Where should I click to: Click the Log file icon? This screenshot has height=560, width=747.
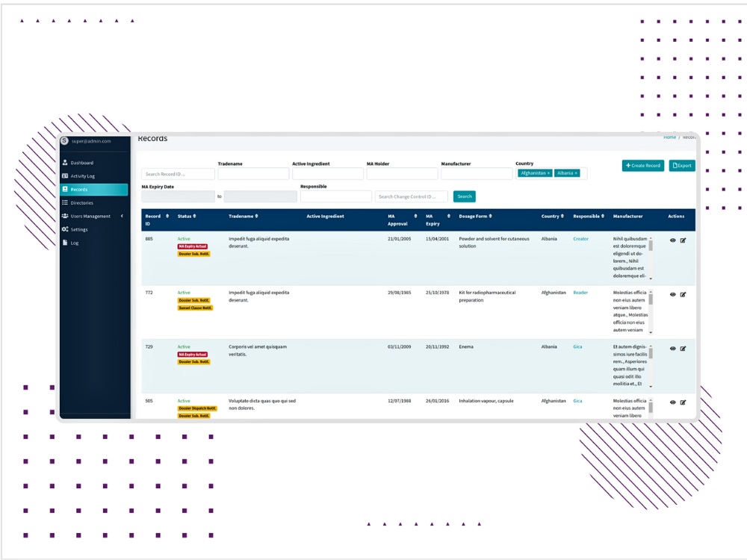click(65, 243)
